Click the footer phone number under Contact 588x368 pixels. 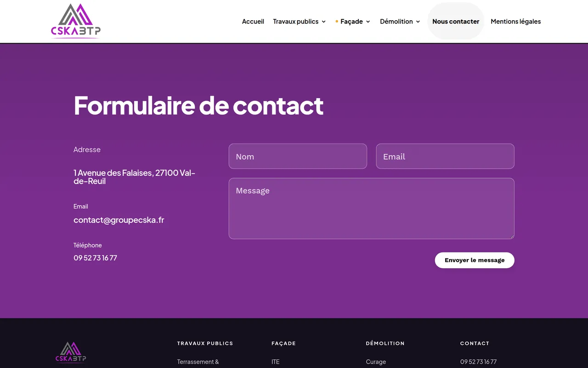(479, 362)
